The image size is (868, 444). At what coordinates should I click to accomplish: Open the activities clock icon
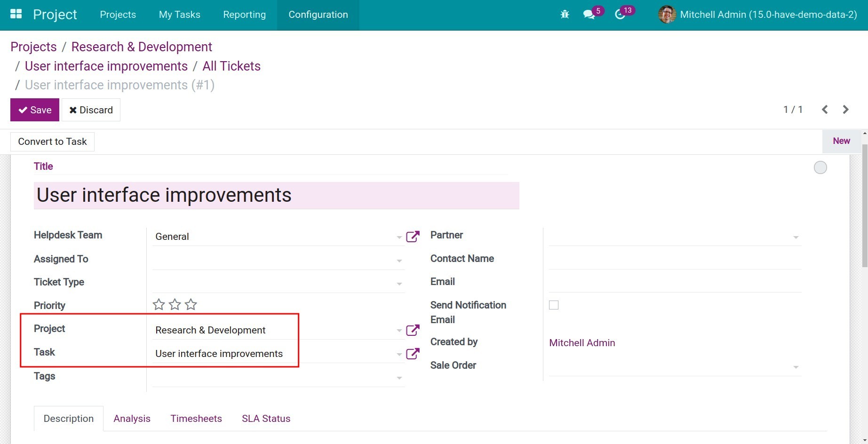coord(620,15)
